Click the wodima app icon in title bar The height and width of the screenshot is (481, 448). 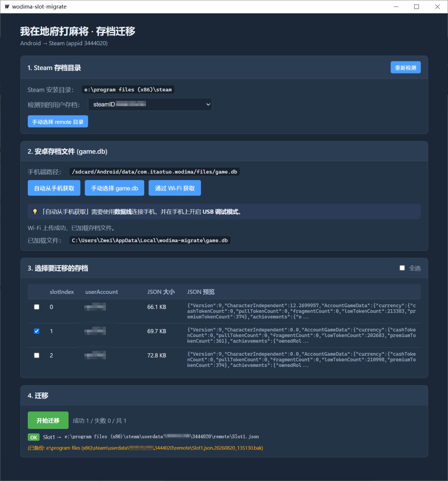tap(7, 7)
